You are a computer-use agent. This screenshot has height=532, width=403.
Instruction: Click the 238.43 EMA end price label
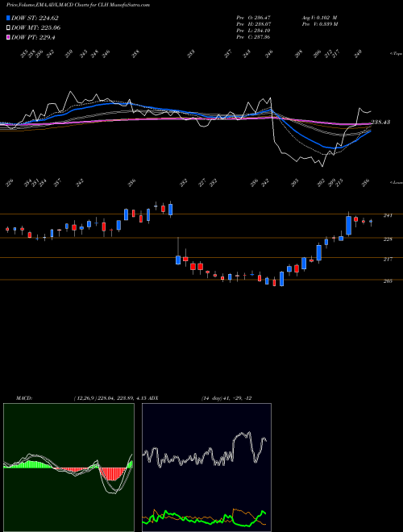(x=380, y=123)
